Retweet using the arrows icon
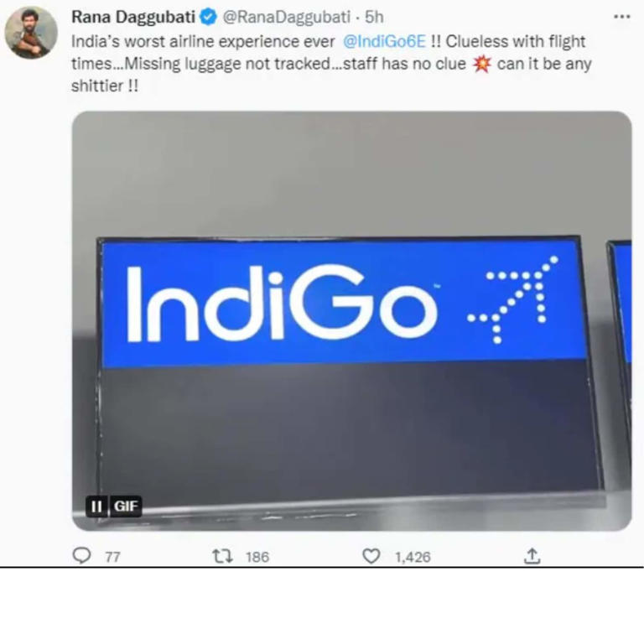Viewport: 644px width, 644px height. point(222,557)
